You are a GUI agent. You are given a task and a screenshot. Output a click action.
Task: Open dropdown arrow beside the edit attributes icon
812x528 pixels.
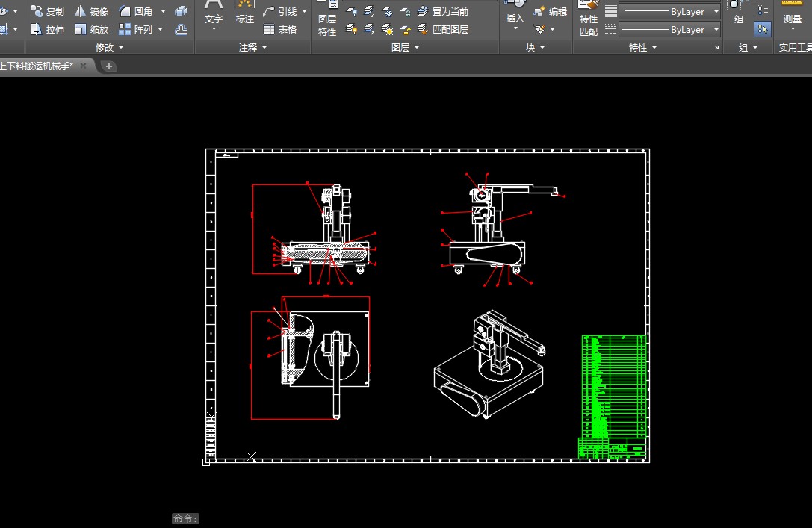click(x=552, y=30)
